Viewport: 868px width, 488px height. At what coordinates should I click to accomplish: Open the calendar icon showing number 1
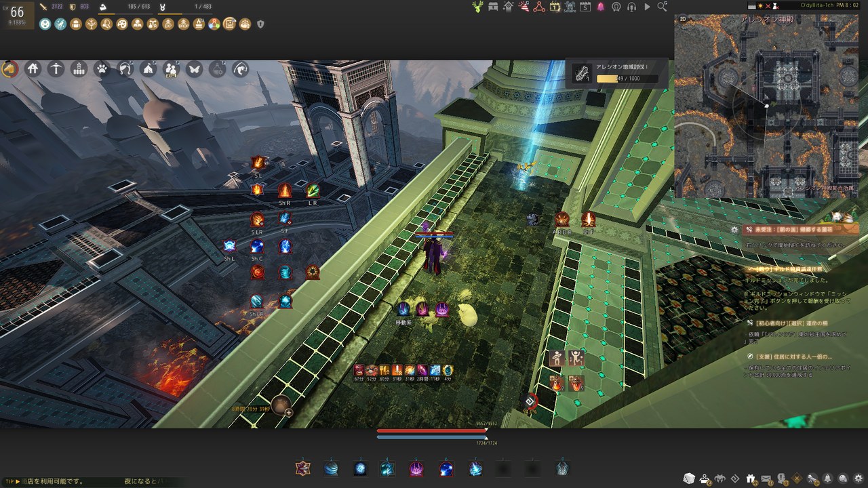point(555,7)
